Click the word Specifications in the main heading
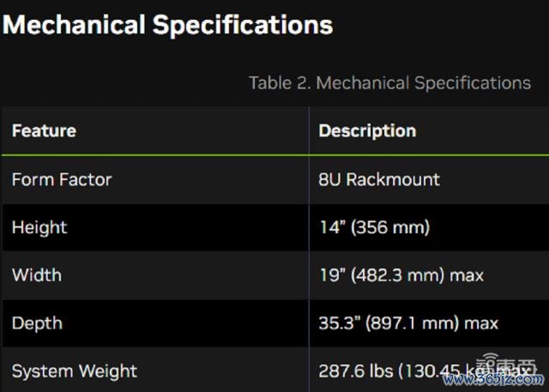Image resolution: width=549 pixels, height=392 pixels. [243, 25]
